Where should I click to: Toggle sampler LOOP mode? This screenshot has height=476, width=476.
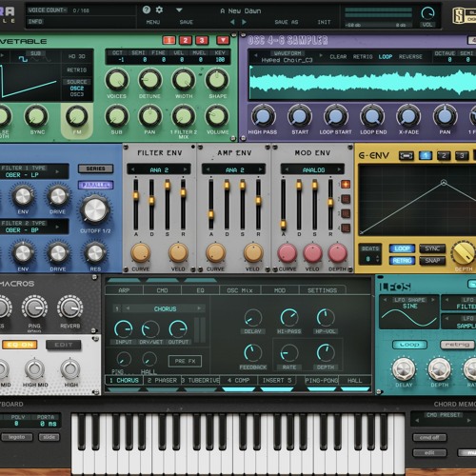386,57
